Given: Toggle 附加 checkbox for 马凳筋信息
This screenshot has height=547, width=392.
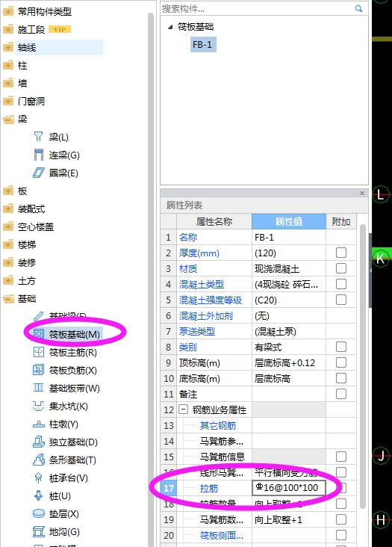Looking at the screenshot, I should (x=341, y=457).
